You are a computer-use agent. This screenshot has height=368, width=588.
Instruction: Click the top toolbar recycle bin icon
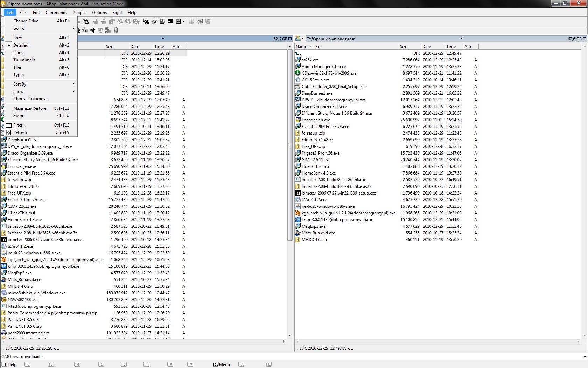[208, 21]
